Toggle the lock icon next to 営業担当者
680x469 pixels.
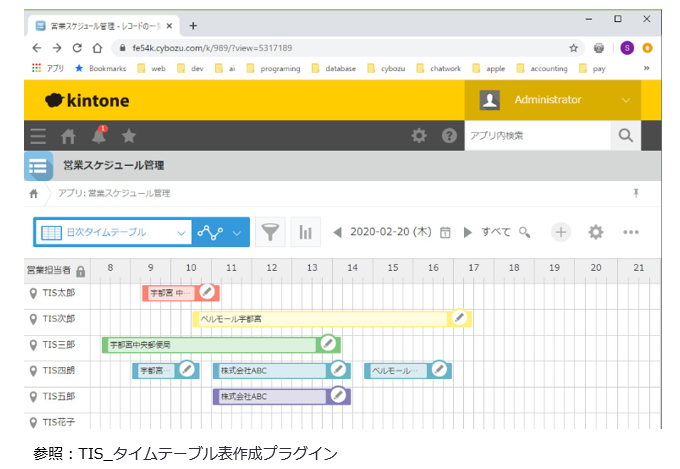[80, 270]
